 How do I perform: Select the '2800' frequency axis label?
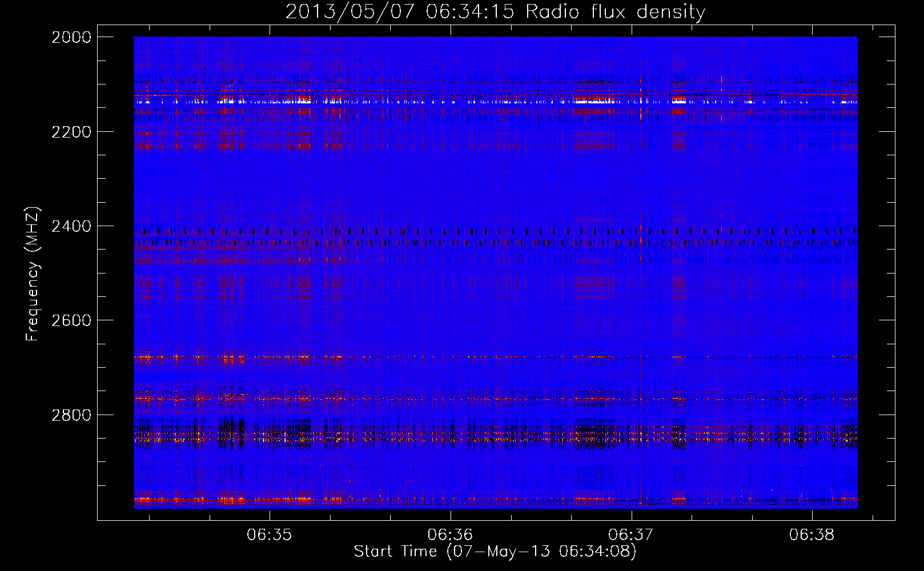(71, 415)
